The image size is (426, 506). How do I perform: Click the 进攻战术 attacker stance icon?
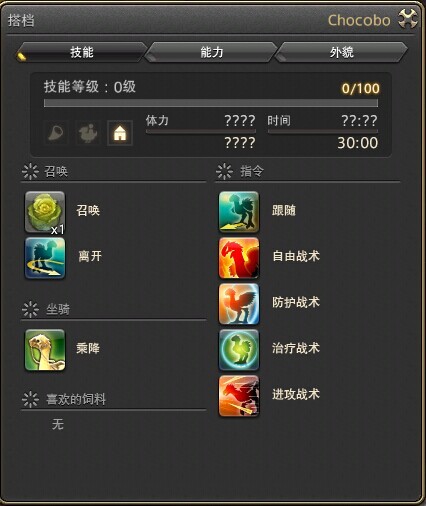pyautogui.click(x=239, y=396)
